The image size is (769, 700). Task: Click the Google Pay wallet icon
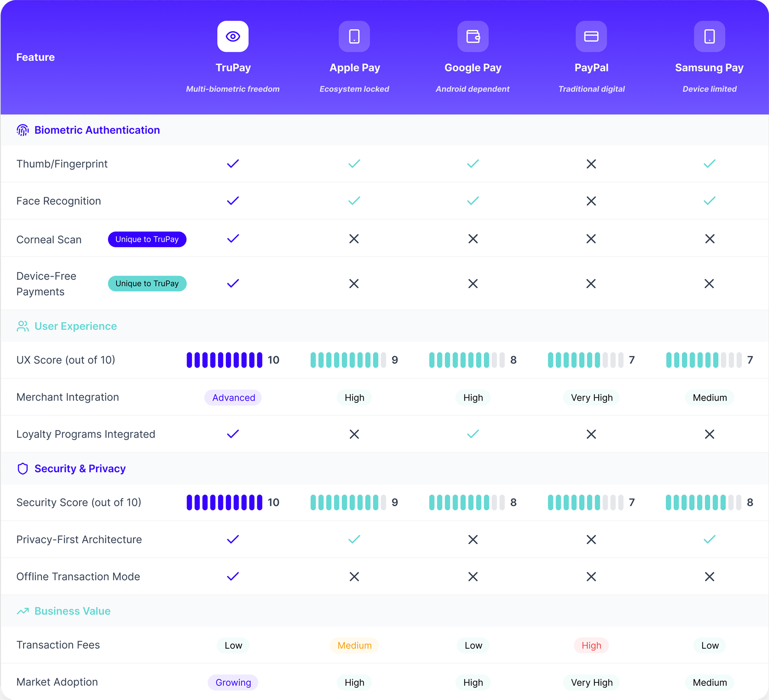coord(473,36)
